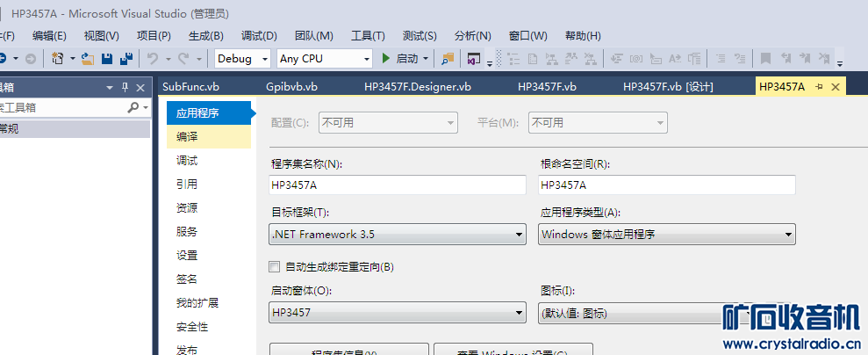Open the 平台 dropdown showing 不可用
The height and width of the screenshot is (355, 868).
tap(598, 123)
